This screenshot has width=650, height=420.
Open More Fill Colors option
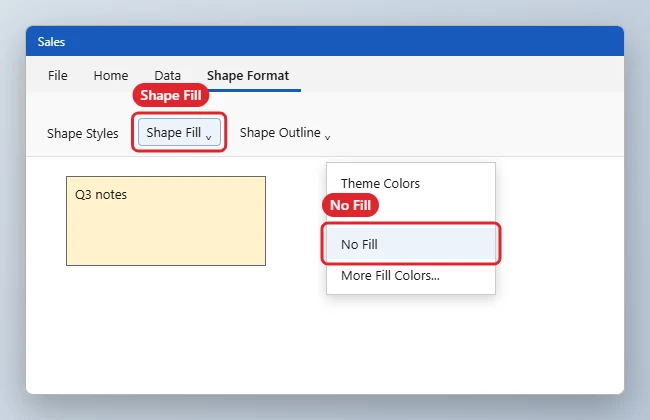click(411, 276)
